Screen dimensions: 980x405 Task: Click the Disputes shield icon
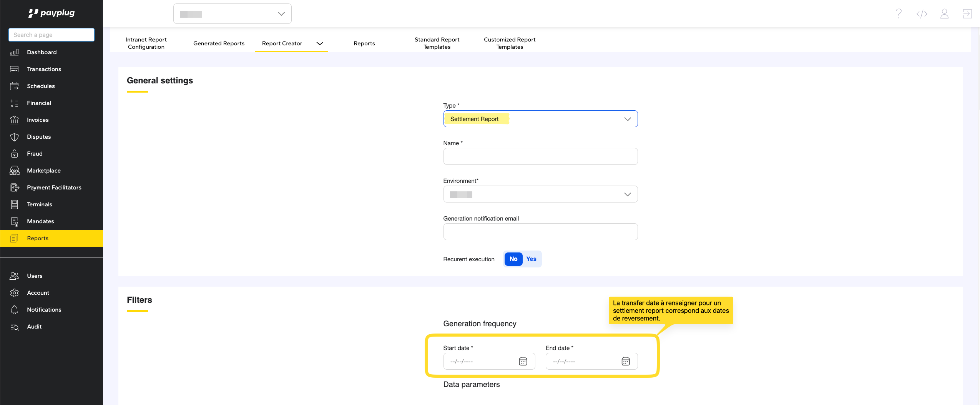point(14,137)
